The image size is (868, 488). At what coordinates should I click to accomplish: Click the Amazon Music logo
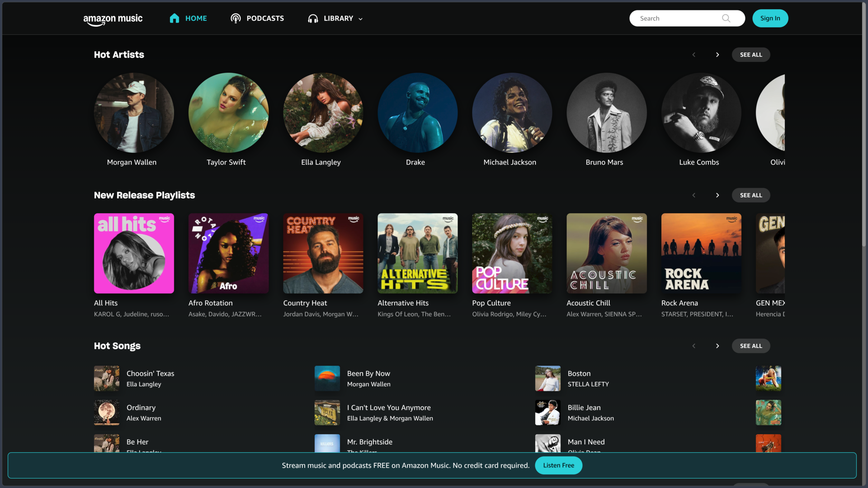[x=113, y=19]
